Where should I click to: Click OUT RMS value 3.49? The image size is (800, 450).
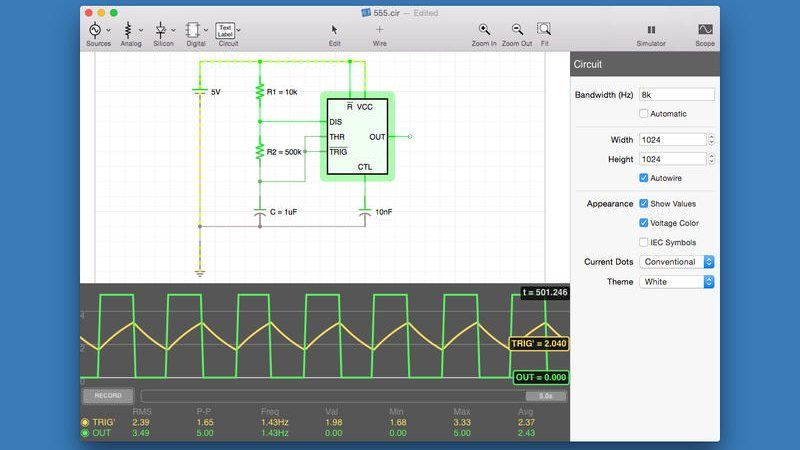[141, 433]
